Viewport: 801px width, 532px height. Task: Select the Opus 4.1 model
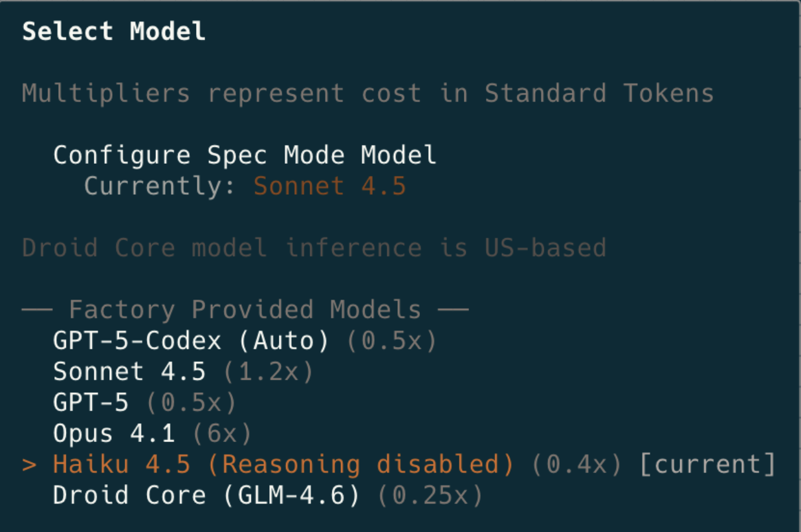tap(114, 434)
